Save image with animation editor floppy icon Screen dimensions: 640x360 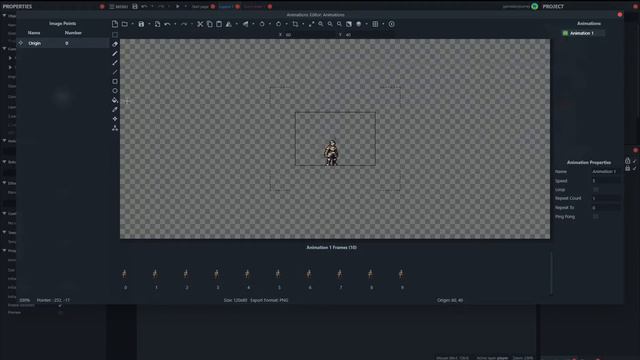coord(141,24)
